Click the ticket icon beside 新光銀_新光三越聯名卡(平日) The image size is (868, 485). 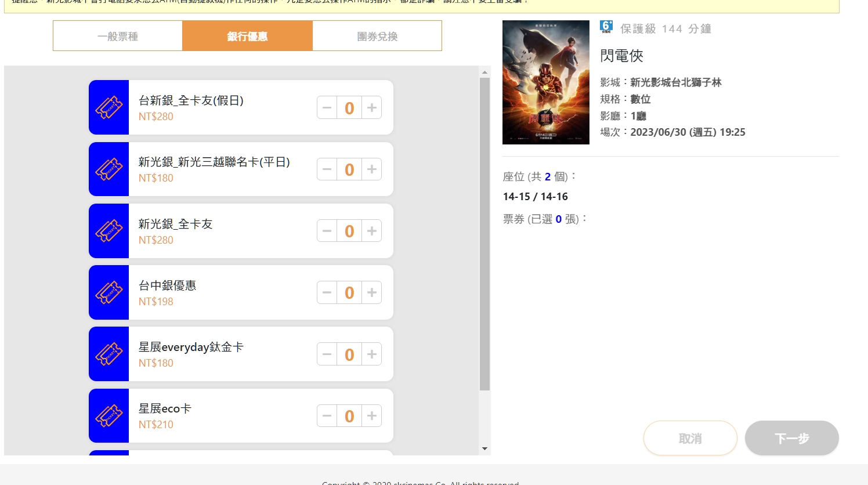tap(108, 169)
